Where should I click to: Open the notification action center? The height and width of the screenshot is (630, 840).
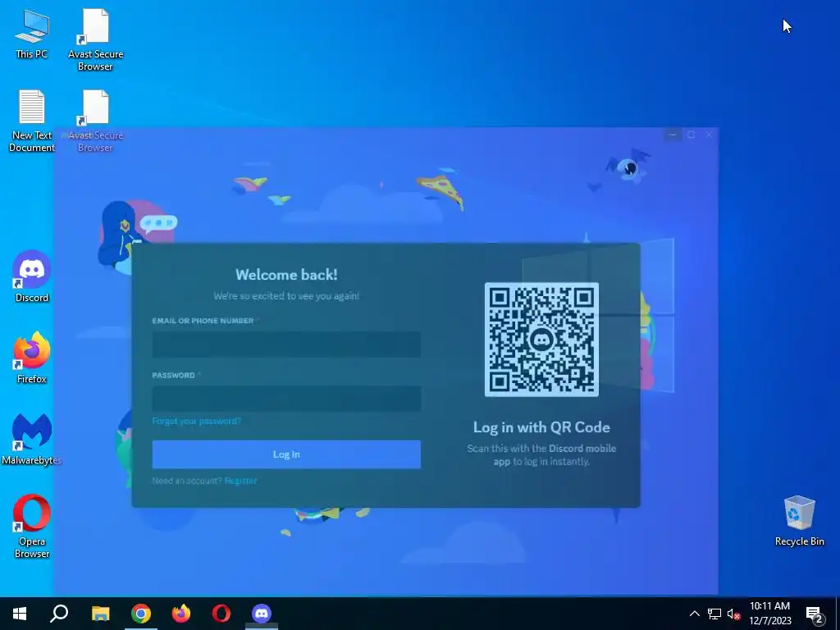[815, 614]
